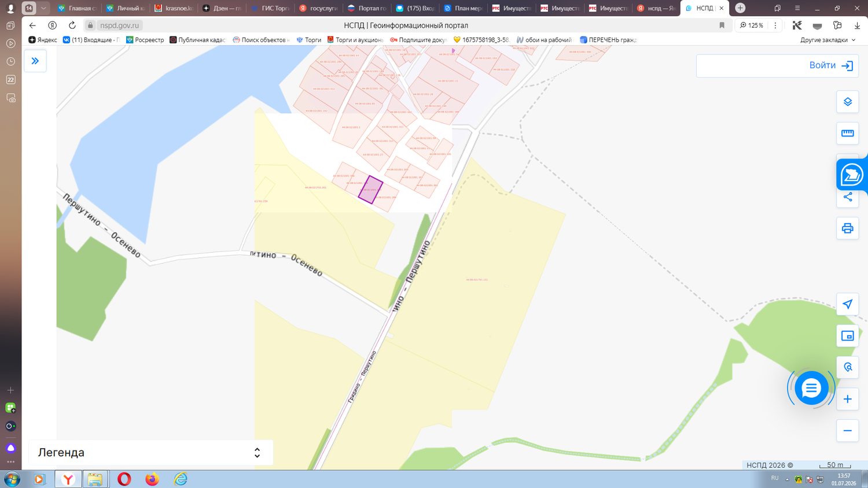Zoom out the map with minus

coord(847,431)
